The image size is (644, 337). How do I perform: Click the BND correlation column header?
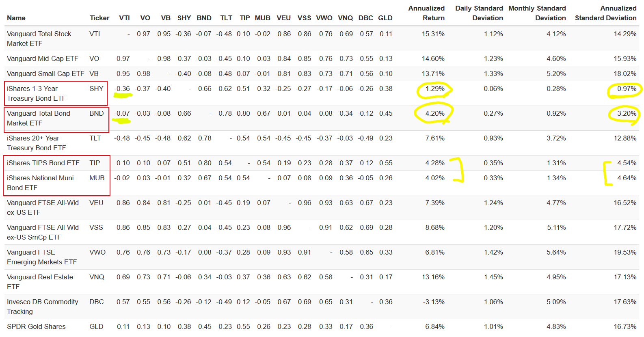click(204, 18)
